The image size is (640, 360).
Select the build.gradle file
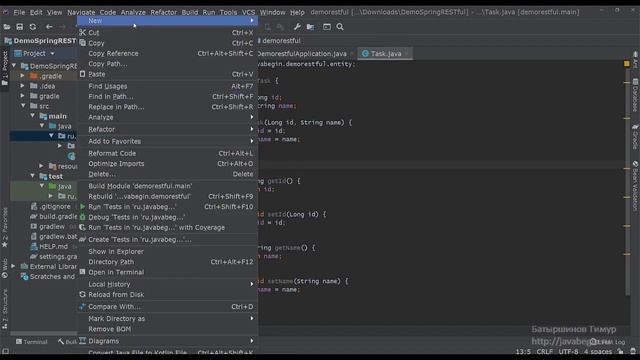(x=54, y=216)
